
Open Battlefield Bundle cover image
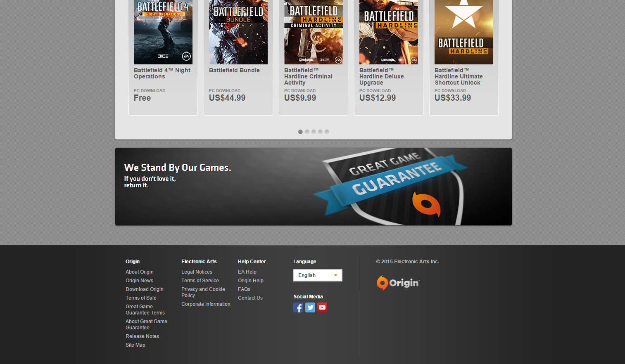[x=238, y=32]
